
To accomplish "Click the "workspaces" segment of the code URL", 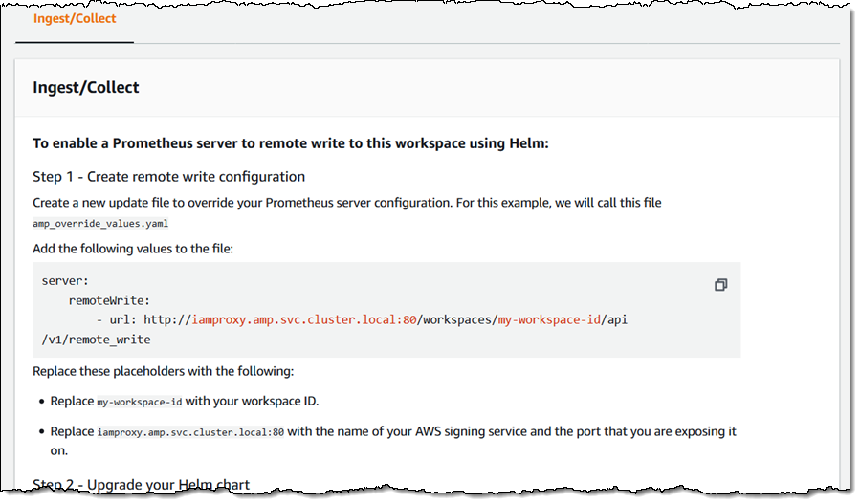I will tap(456, 319).
